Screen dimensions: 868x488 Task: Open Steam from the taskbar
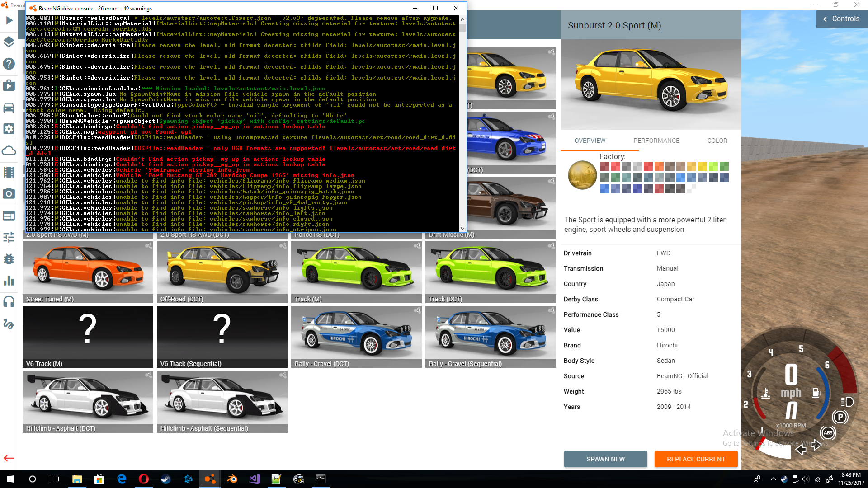pyautogui.click(x=166, y=479)
